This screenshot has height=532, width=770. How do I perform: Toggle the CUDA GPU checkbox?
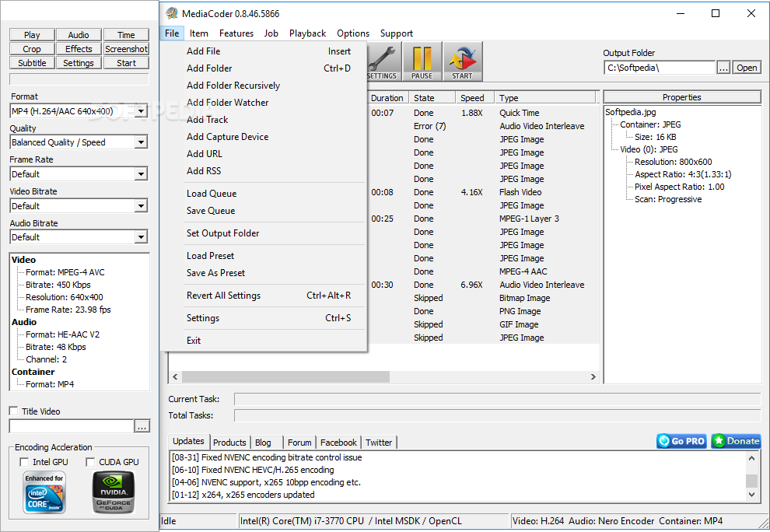(x=90, y=462)
